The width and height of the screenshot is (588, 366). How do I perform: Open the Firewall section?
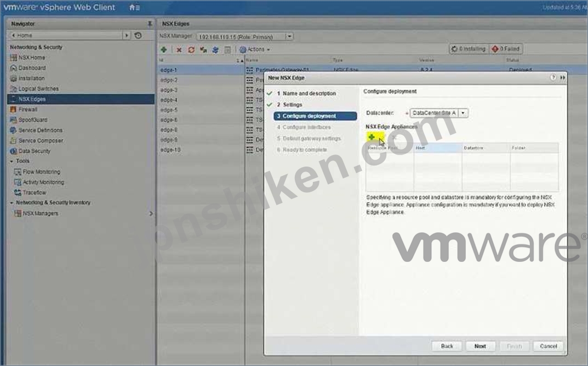click(28, 110)
